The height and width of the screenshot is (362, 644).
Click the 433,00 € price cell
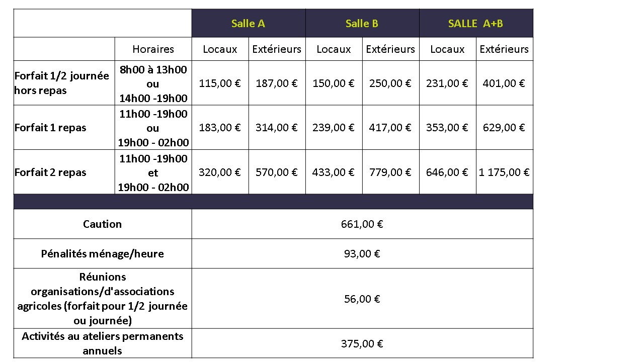334,172
